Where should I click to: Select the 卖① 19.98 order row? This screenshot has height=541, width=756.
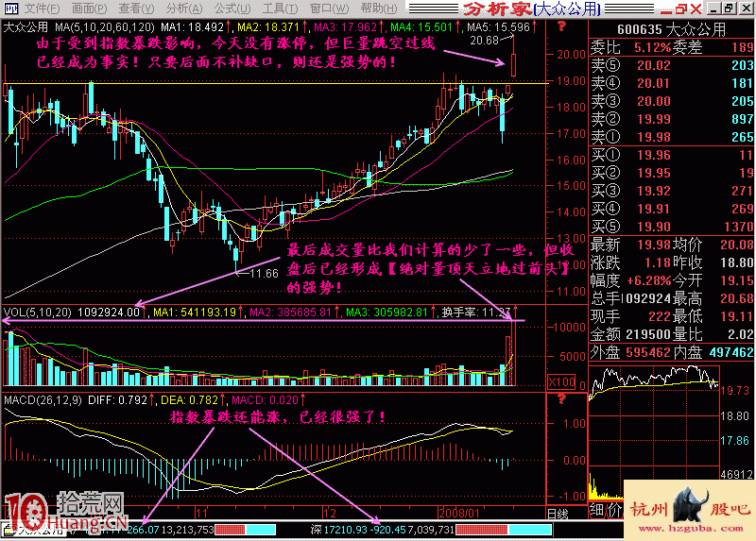pos(672,137)
